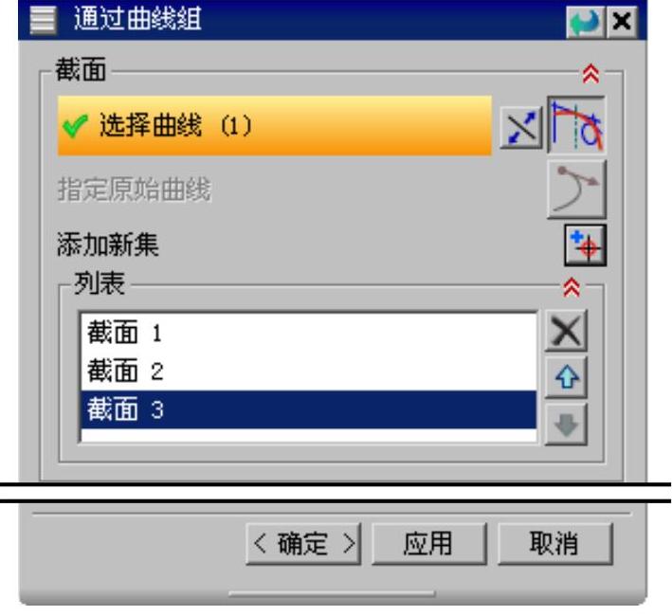Open the curve selection rule icon
Image resolution: width=672 pixels, height=616 pixels.
coord(576,125)
